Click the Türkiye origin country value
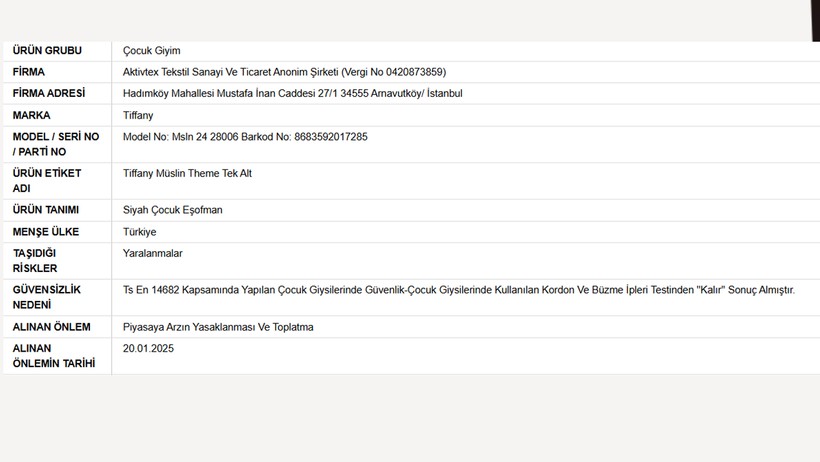Image resolution: width=820 pixels, height=462 pixels. tap(140, 232)
